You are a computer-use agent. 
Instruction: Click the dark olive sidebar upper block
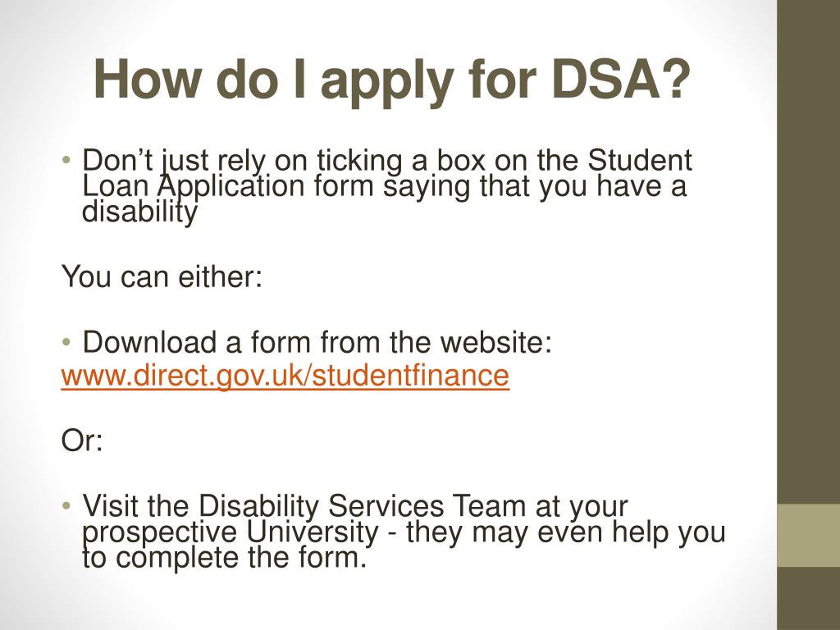point(808,252)
